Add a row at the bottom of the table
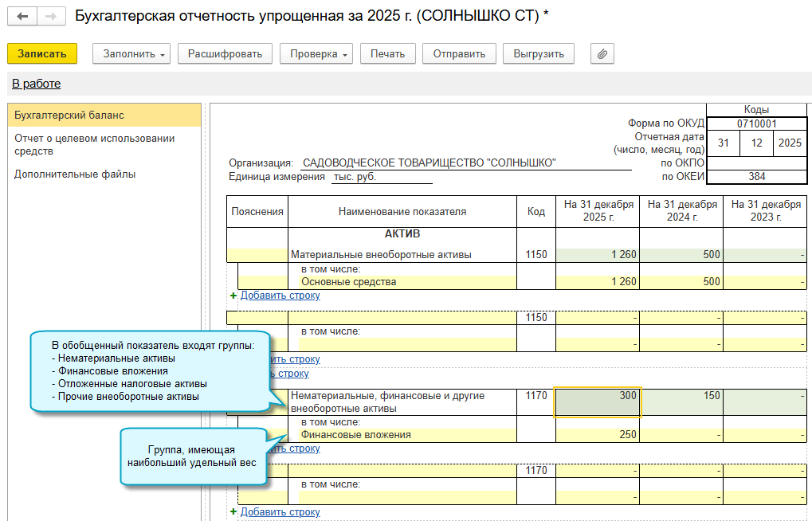The width and height of the screenshot is (812, 521). coord(280,511)
